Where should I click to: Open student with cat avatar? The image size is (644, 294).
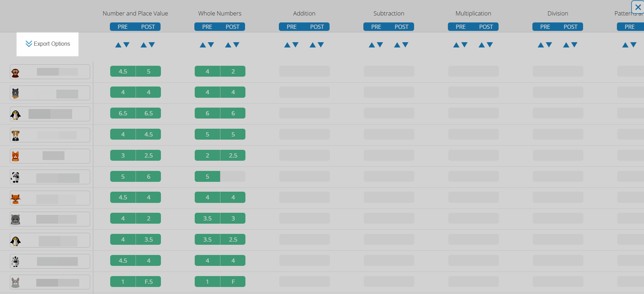[50, 156]
